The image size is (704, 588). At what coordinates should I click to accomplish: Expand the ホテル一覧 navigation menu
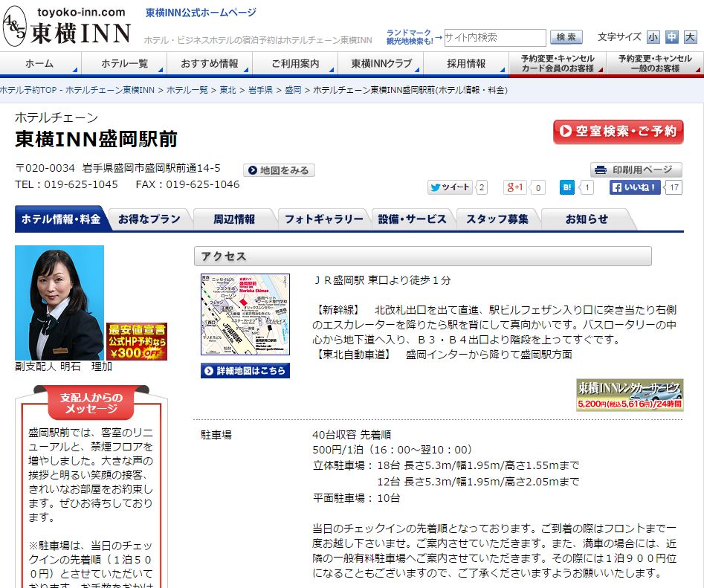(125, 64)
